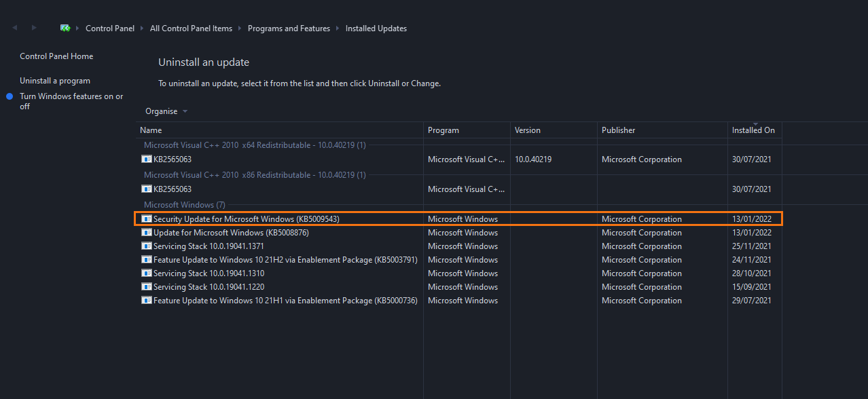
Task: Select Servicing Stack 10.0.19041.1310 row
Action: [458, 273]
